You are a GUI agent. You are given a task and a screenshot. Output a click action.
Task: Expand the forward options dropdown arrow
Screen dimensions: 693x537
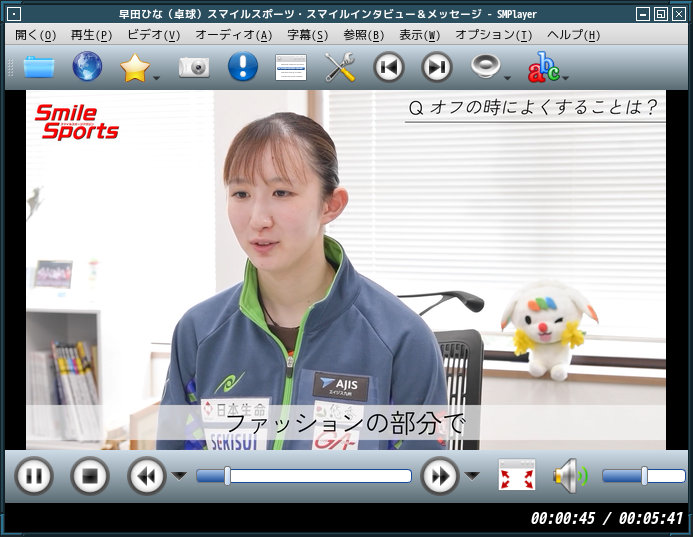[x=472, y=476]
